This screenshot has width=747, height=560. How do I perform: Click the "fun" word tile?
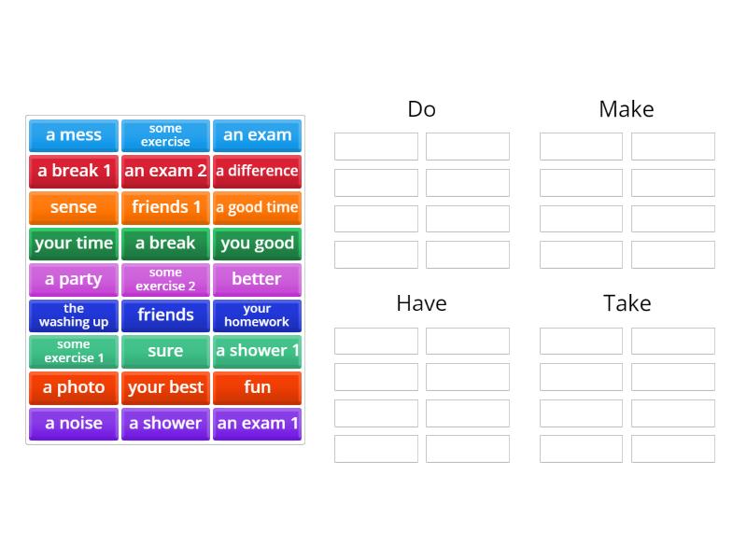pos(257,387)
